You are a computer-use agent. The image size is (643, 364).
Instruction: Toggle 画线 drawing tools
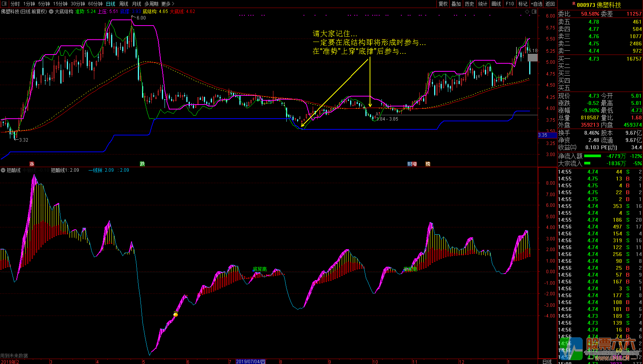point(496,4)
